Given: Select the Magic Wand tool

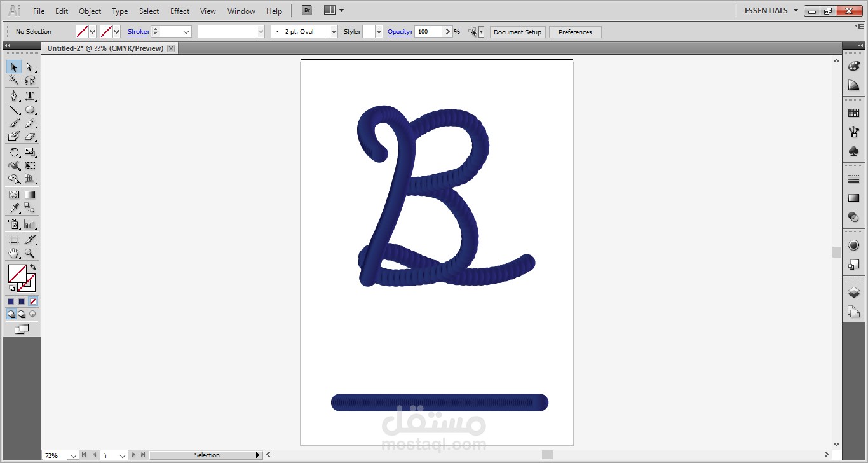Looking at the screenshot, I should point(14,81).
